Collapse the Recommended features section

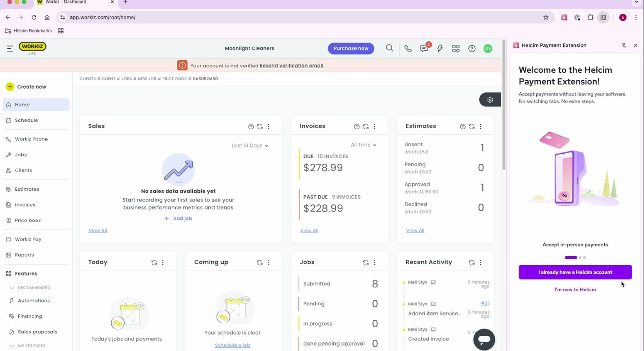[12, 288]
